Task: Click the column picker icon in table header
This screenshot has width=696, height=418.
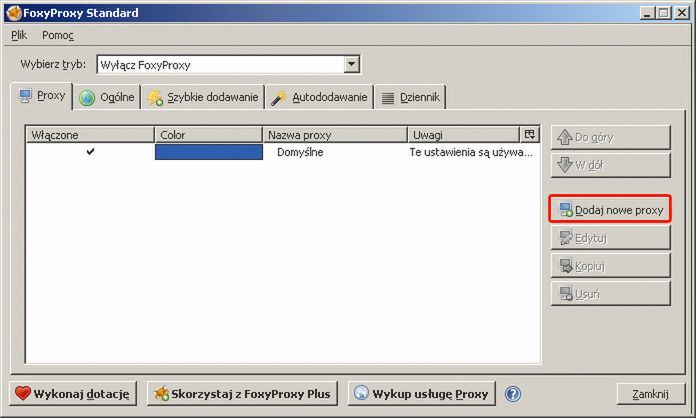Action: tap(530, 134)
